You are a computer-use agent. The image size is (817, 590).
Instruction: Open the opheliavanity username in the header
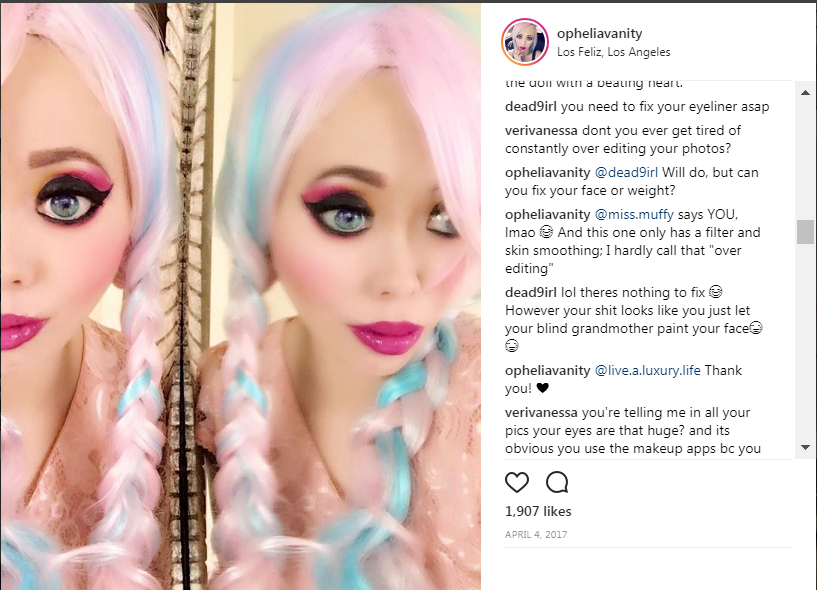tap(599, 33)
